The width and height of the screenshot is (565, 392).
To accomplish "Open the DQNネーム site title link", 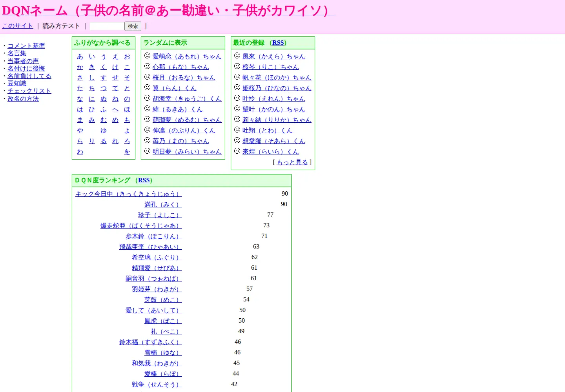I will 168,11.
